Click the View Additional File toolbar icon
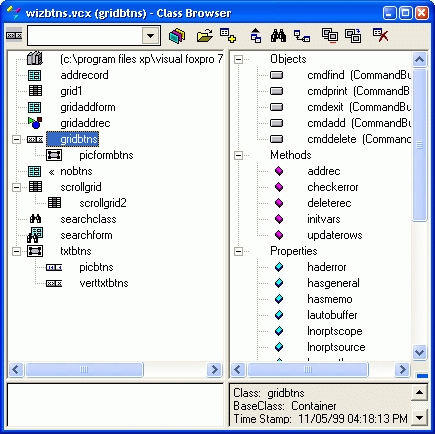Viewport: 435px width, 434px height. (x=177, y=35)
